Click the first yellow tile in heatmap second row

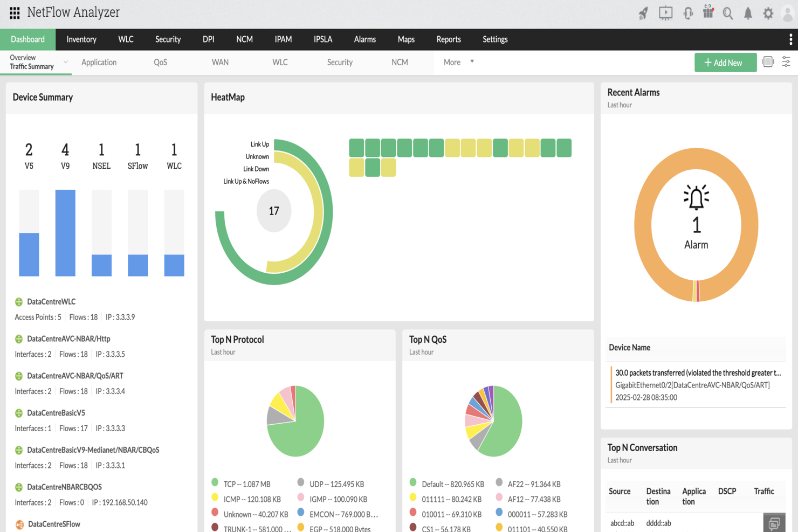pos(356,168)
